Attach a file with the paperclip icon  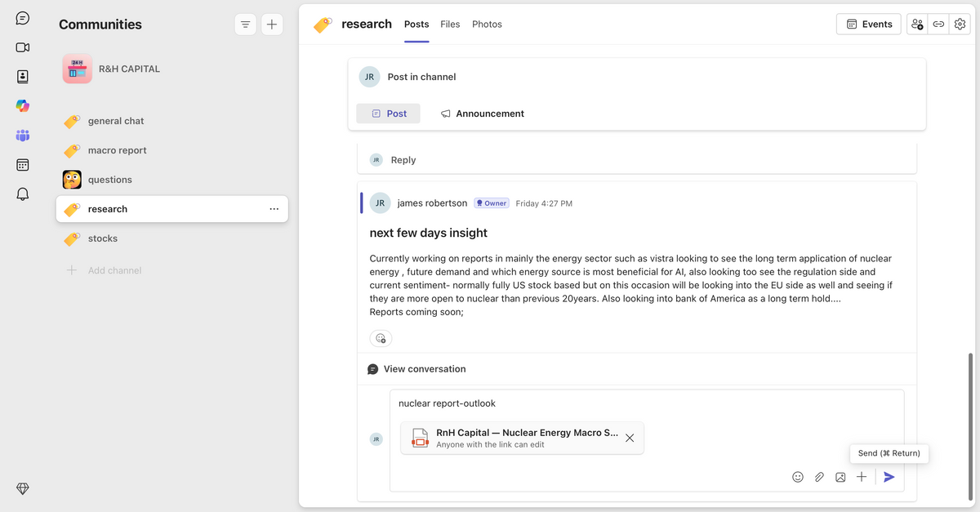click(x=819, y=477)
